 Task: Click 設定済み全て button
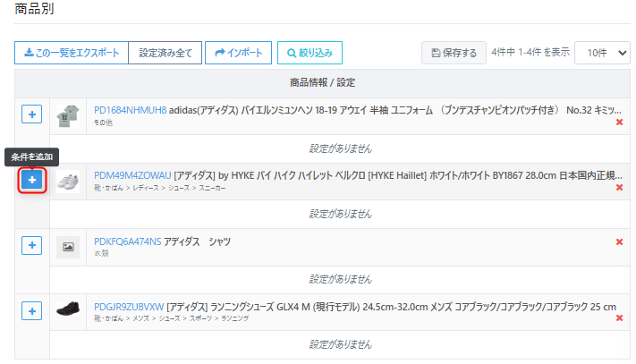pyautogui.click(x=165, y=53)
